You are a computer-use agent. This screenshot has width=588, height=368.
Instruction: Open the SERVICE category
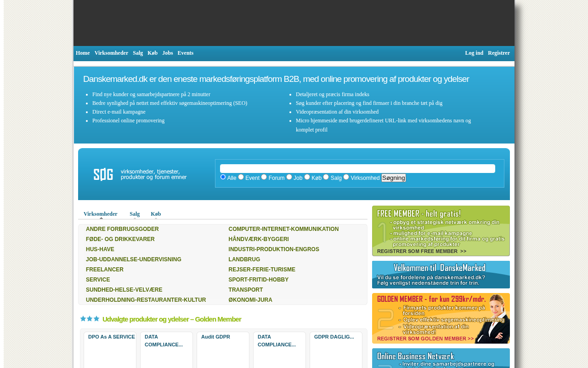click(98, 280)
